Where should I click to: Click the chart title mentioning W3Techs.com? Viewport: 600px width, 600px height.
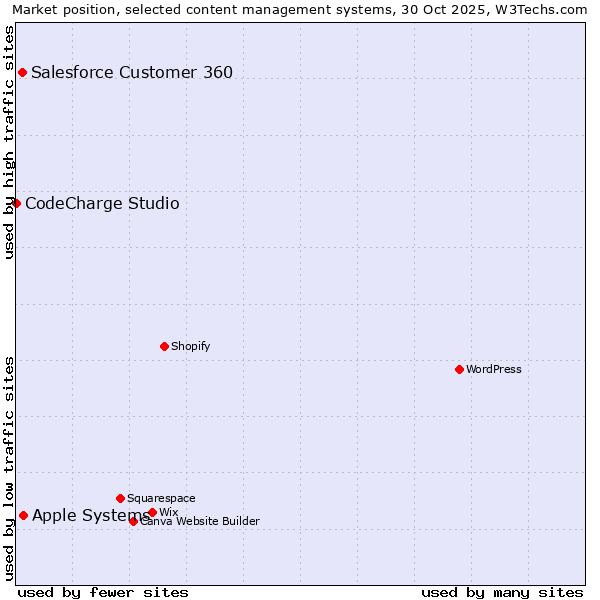300,9
